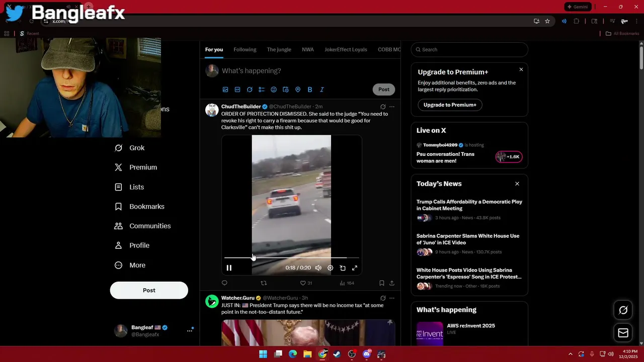The width and height of the screenshot is (644, 362).
Task: Open Bookmarks in the sidebar
Action: (x=139, y=207)
